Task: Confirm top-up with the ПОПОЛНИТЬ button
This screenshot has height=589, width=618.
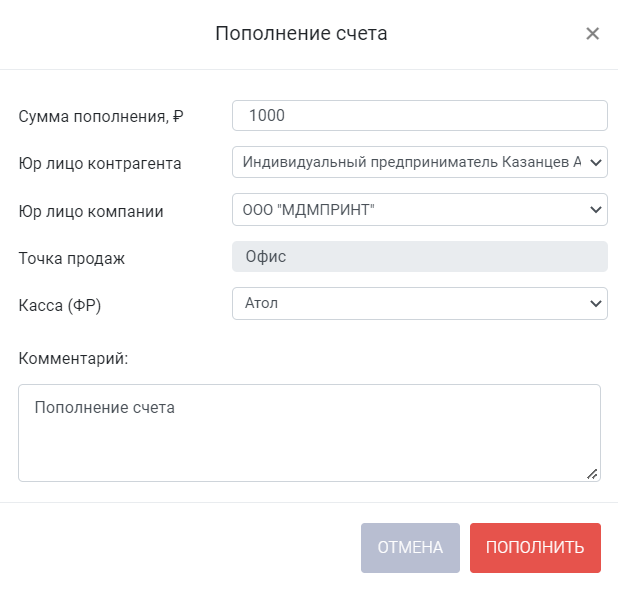Action: (535, 548)
